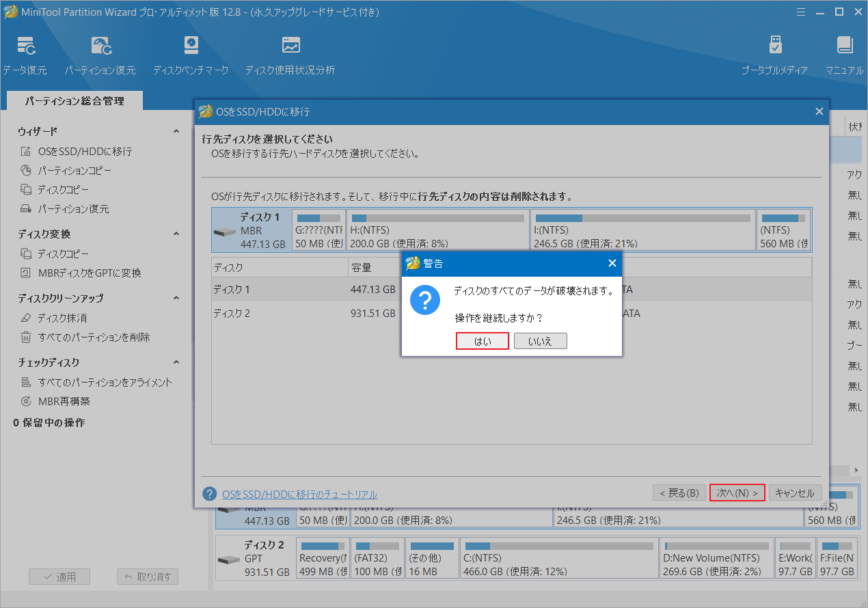Screen dimensions: 868x608
Task: Open the データ復元 tool
Action: [x=25, y=56]
